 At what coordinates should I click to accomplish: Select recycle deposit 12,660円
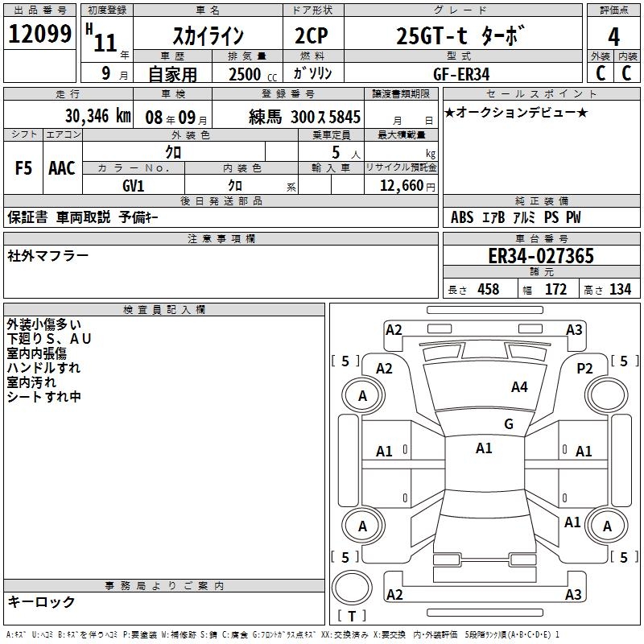click(x=407, y=186)
